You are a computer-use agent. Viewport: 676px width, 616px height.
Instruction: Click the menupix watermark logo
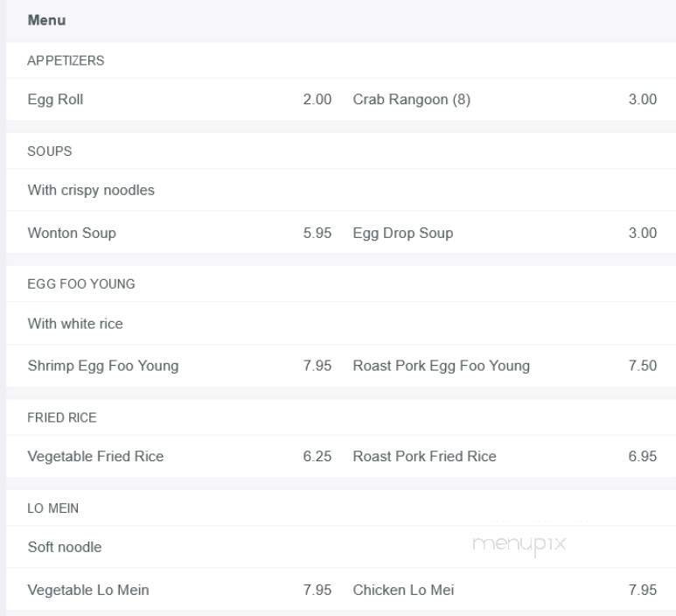pyautogui.click(x=519, y=544)
